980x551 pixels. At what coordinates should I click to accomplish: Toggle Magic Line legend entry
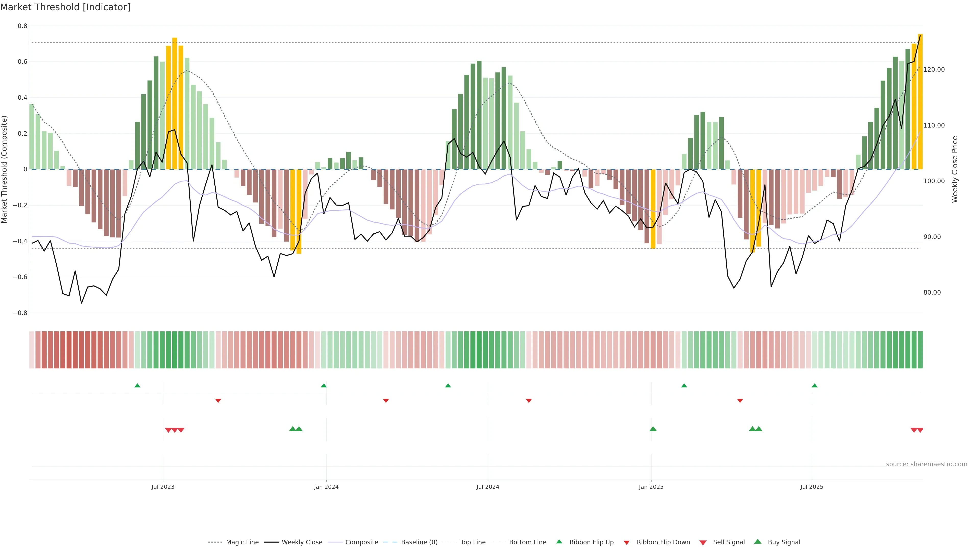242,542
